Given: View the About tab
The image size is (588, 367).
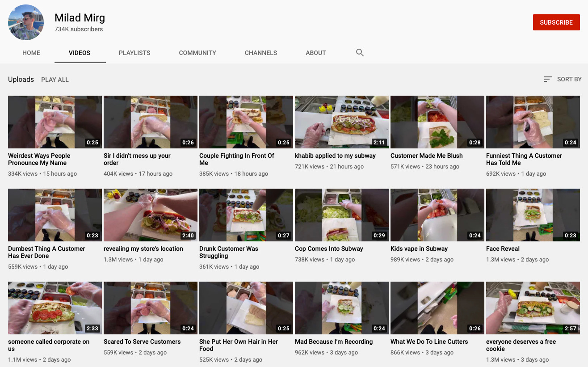Looking at the screenshot, I should [x=316, y=53].
